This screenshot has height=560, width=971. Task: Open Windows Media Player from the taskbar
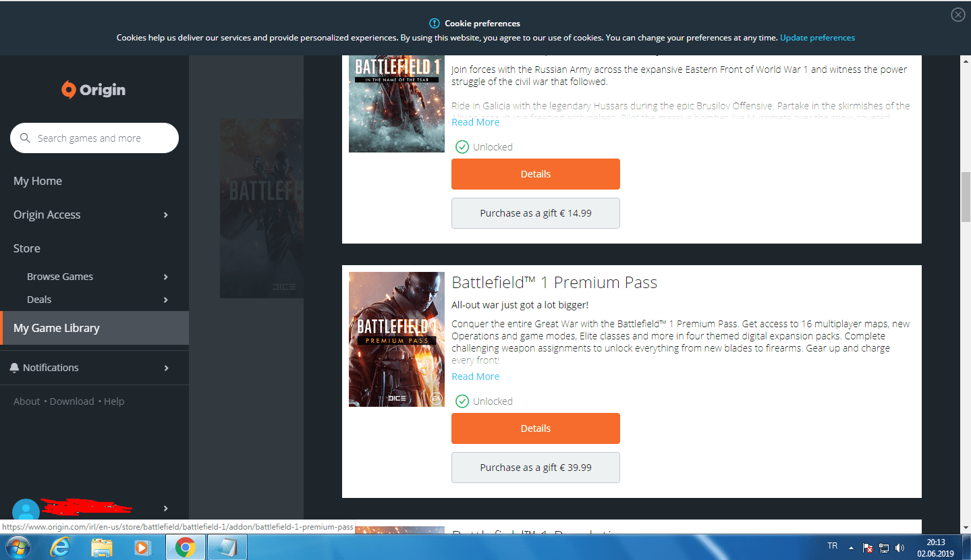[x=142, y=547]
